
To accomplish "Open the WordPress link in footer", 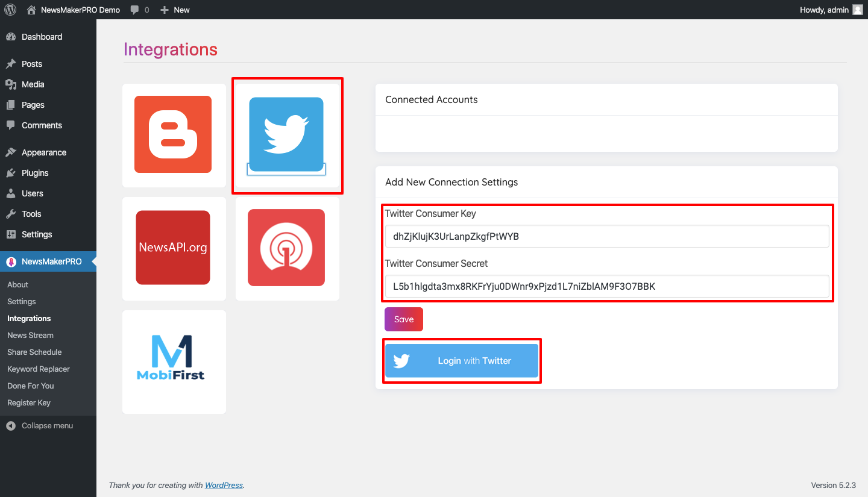I will point(224,485).
